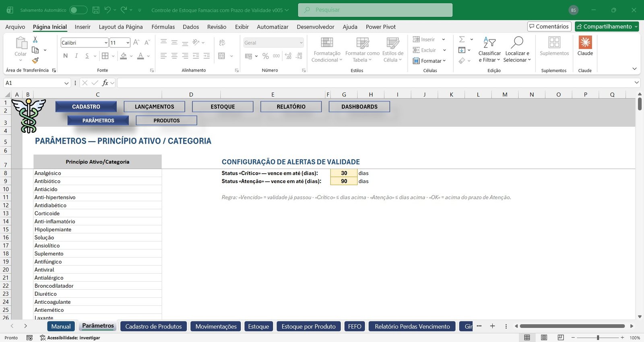644x342 pixels.
Task: Open the FEFO sheet tab
Action: pos(355,326)
